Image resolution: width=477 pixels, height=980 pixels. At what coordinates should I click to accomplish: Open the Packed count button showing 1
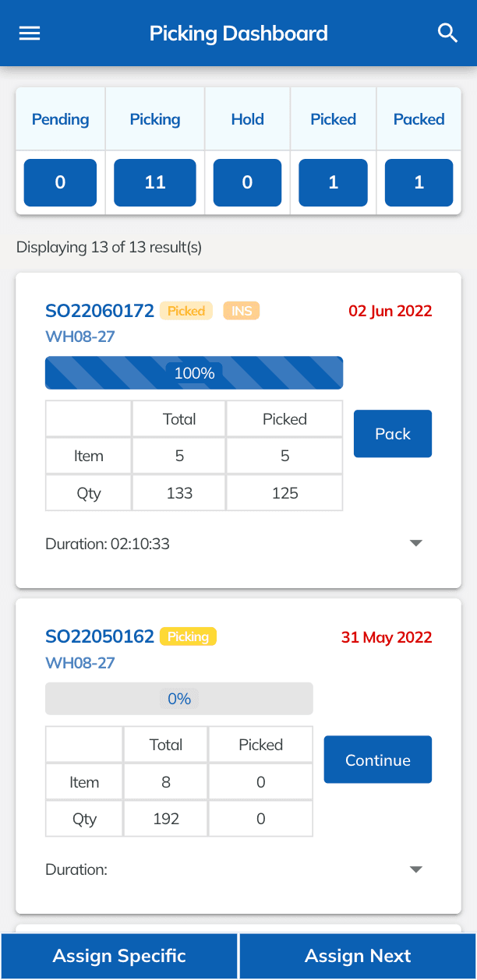(419, 182)
